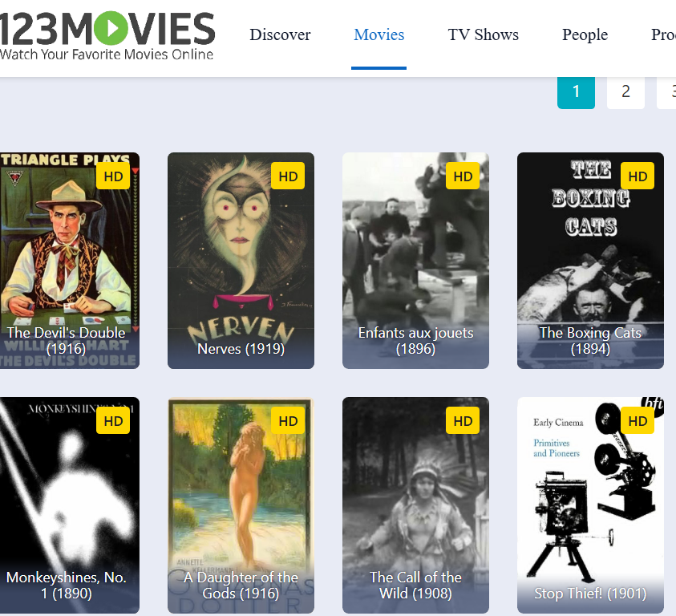
Task: Click 'Watch Your Favorite Movies Online' tagline
Action: (107, 55)
